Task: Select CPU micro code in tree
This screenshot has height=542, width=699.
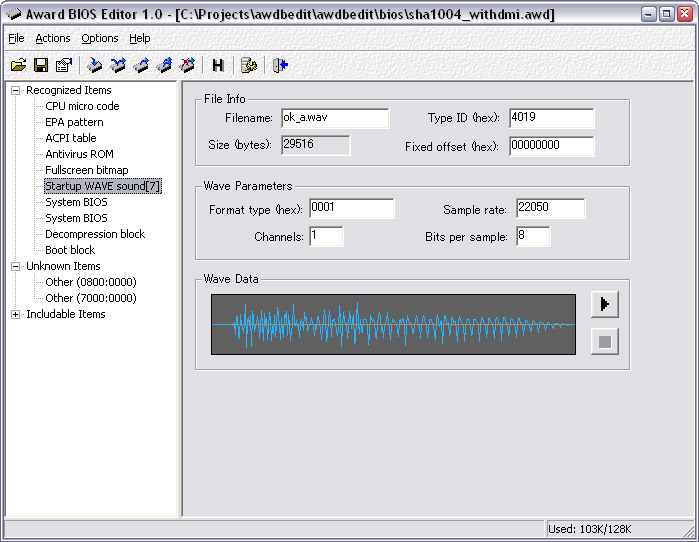Action: point(82,106)
